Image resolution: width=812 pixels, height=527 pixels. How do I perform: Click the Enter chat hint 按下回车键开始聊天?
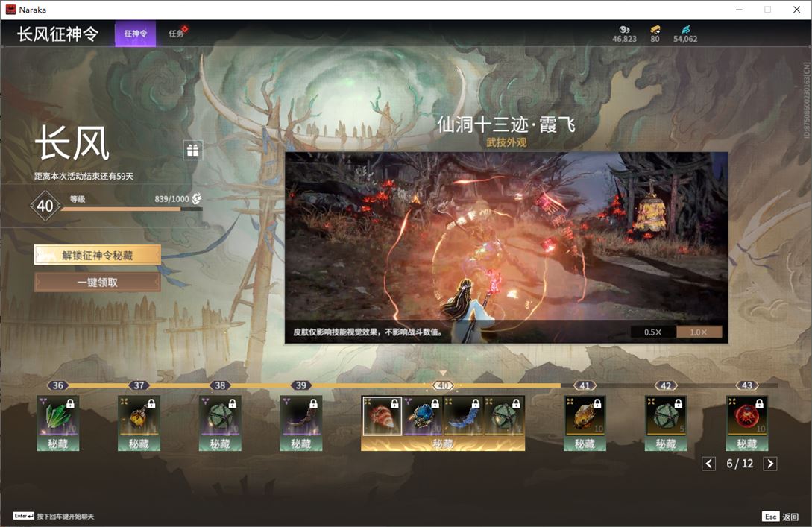54,516
